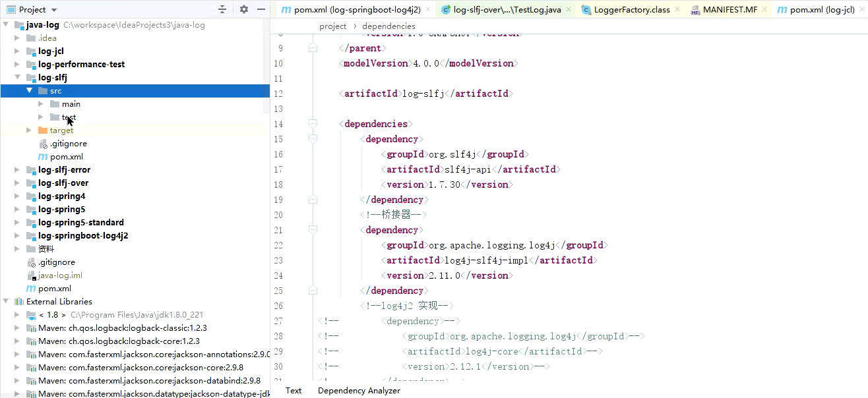Select the jackson-annotations Maven library icon
The height and width of the screenshot is (398, 868).
31,355
